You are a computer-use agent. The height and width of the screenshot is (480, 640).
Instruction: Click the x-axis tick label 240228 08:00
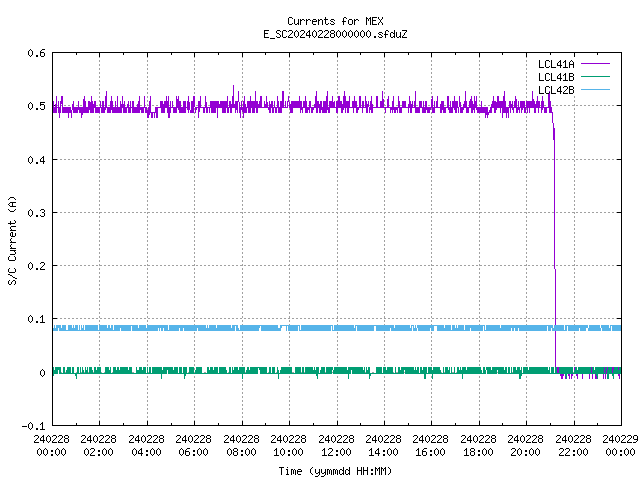coord(241,446)
